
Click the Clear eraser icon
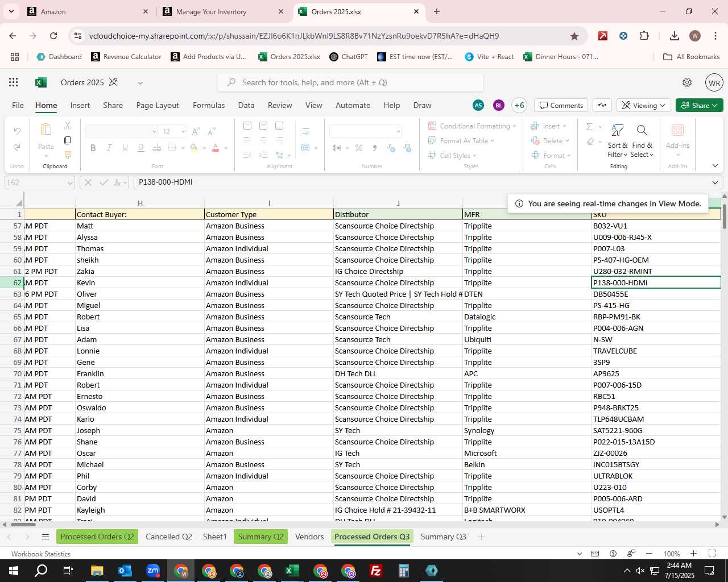[x=590, y=142]
